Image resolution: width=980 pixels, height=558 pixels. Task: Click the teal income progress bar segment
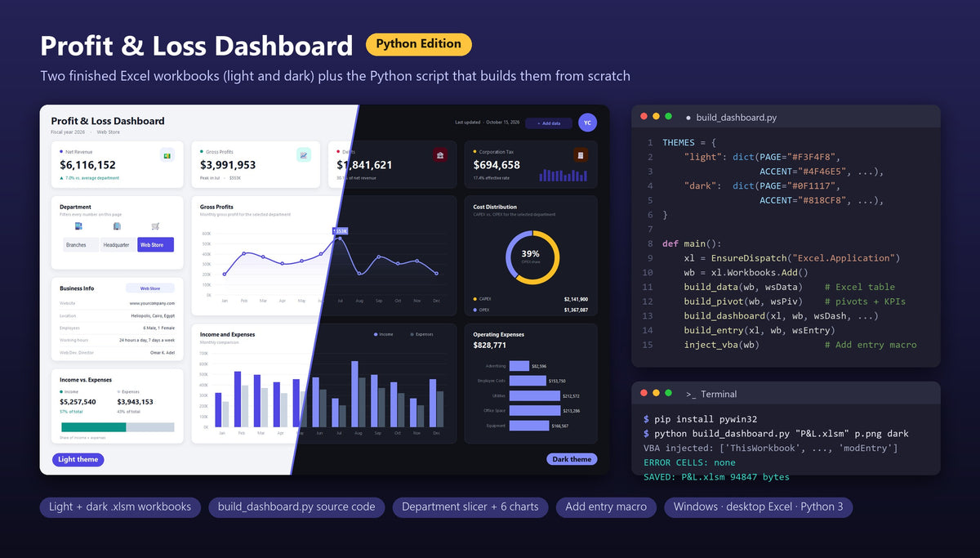pos(93,427)
